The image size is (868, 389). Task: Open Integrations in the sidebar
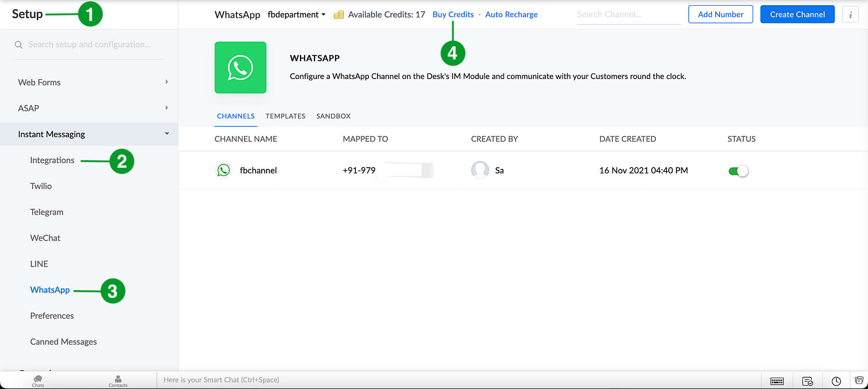pos(52,160)
